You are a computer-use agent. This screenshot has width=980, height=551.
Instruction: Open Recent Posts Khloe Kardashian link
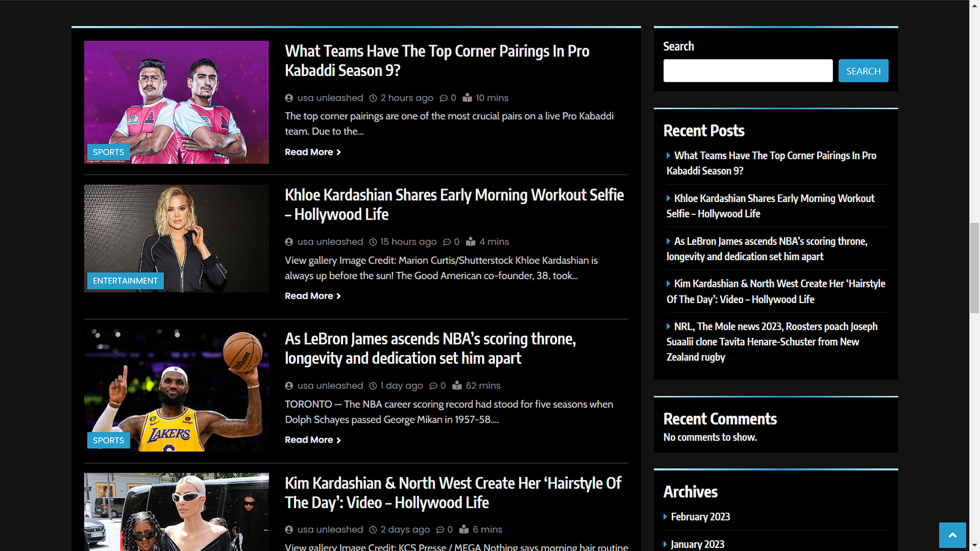pos(771,206)
